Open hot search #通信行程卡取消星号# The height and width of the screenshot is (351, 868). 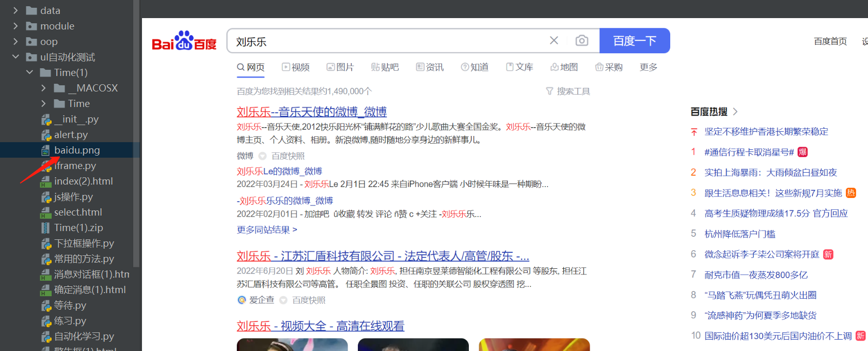coord(749,152)
